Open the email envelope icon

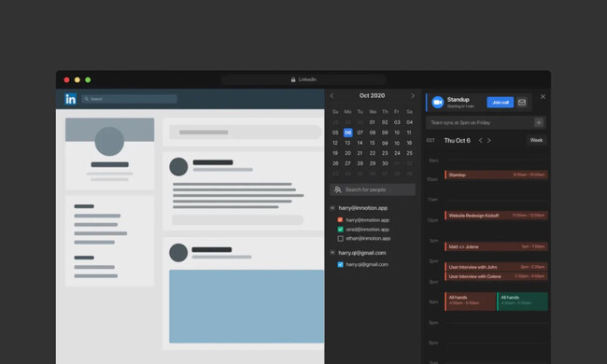click(x=522, y=102)
